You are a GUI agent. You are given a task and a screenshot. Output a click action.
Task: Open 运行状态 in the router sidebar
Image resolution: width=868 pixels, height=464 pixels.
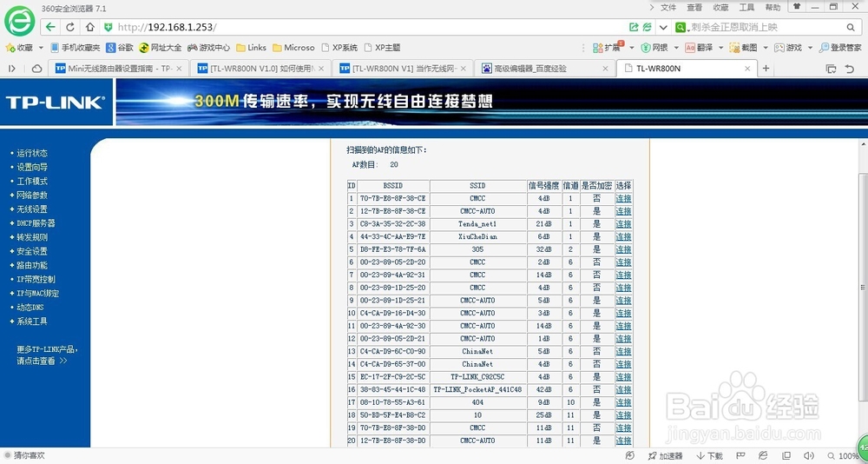pos(31,153)
